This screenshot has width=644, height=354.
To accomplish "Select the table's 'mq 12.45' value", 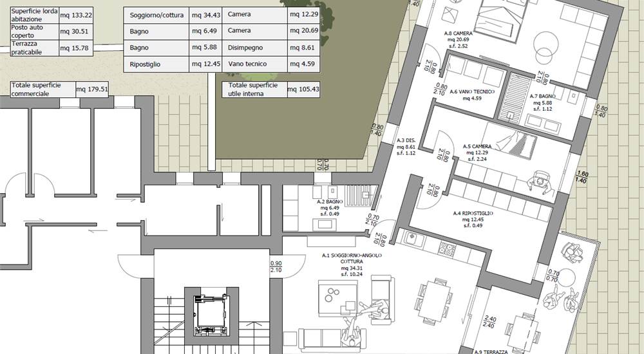I will click(x=206, y=64).
